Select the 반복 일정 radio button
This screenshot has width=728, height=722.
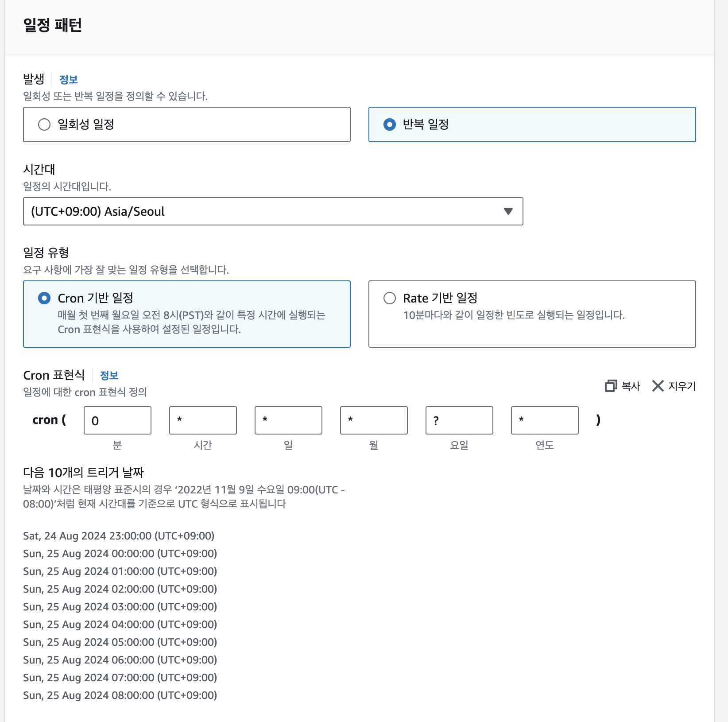(390, 124)
